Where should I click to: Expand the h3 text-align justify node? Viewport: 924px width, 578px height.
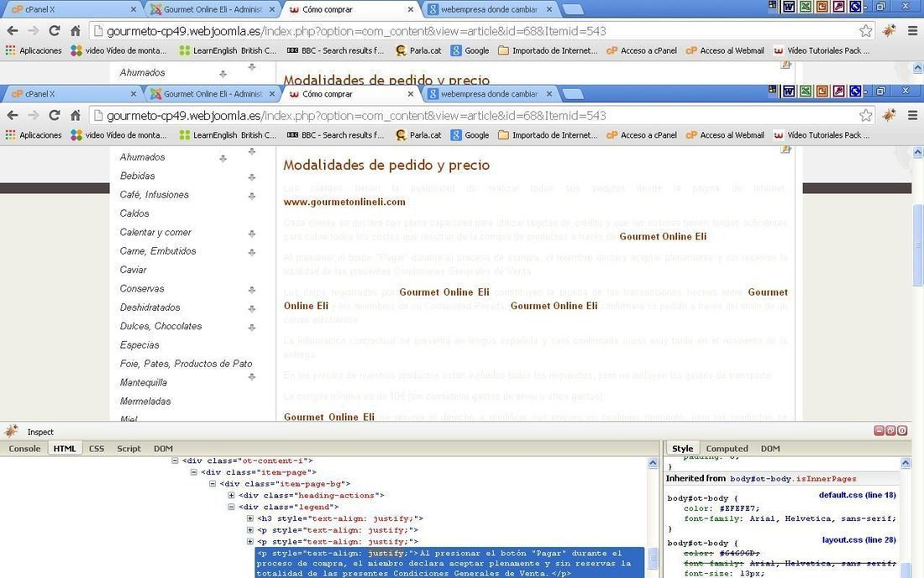point(250,518)
